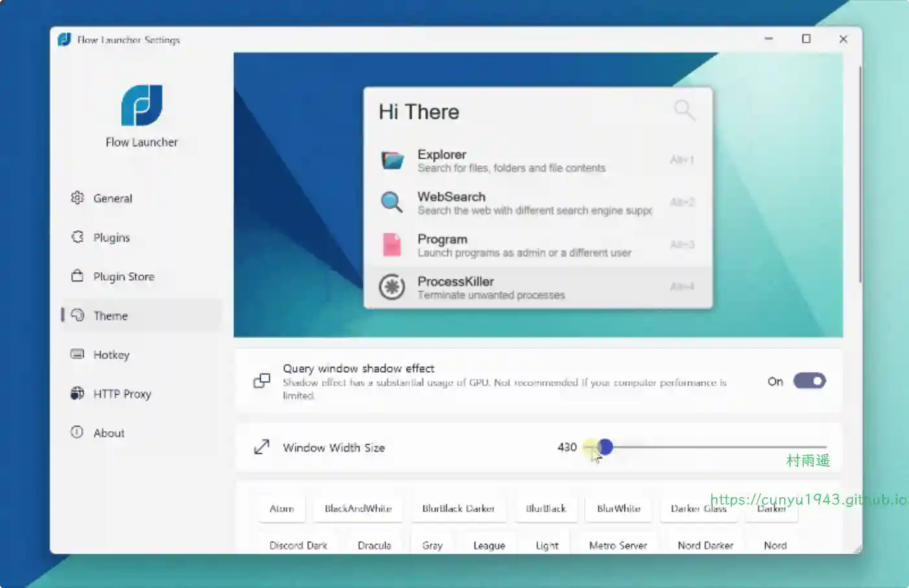Click the Plugins puzzle icon
Screen dimensions: 909x588
[x=77, y=237]
